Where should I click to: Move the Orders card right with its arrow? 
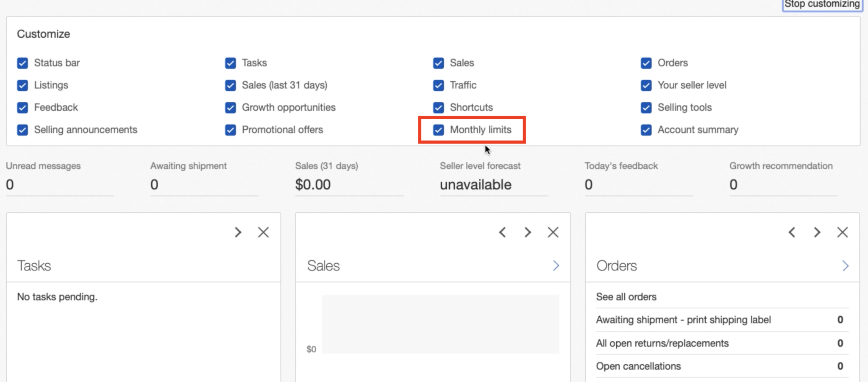[x=817, y=232]
